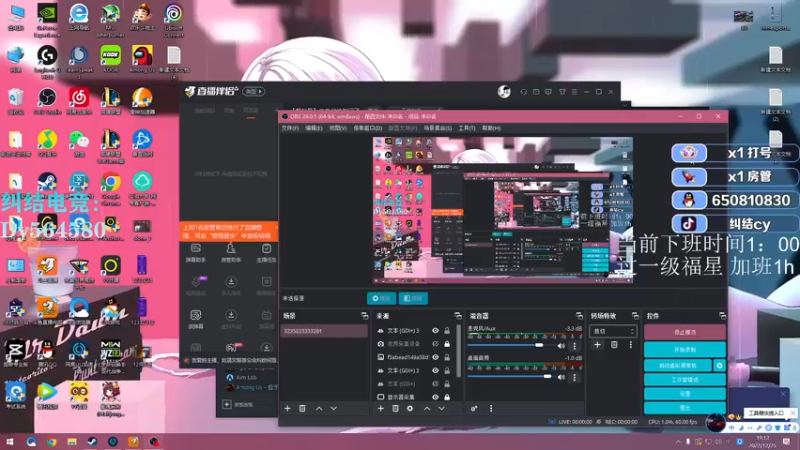Open Among Us desktop shortcut
The image size is (800, 450).
[142, 59]
